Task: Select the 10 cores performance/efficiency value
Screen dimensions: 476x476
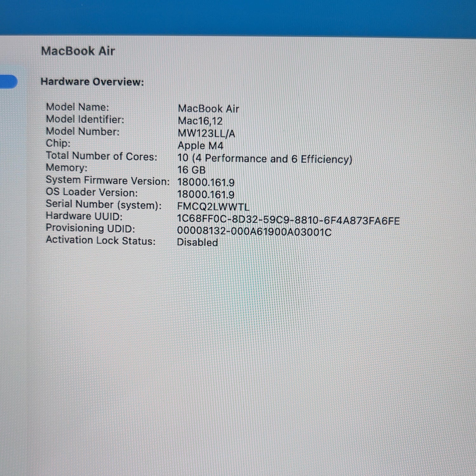Action: point(265,159)
